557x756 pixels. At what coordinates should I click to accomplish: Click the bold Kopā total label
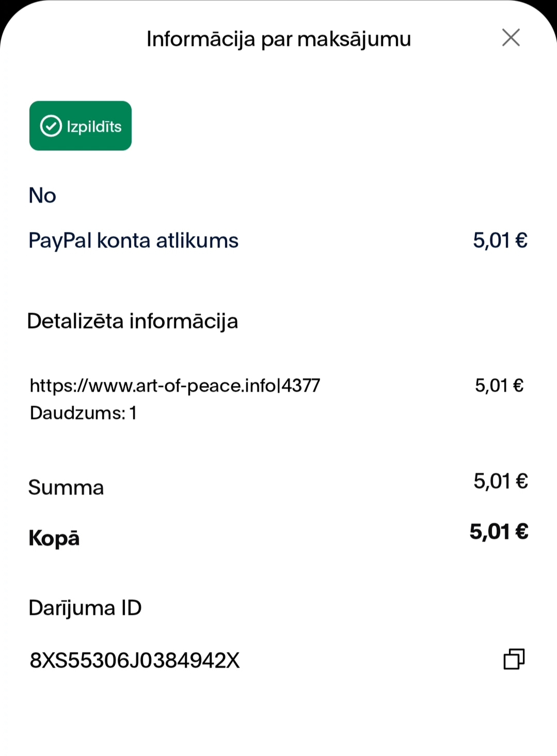click(54, 539)
